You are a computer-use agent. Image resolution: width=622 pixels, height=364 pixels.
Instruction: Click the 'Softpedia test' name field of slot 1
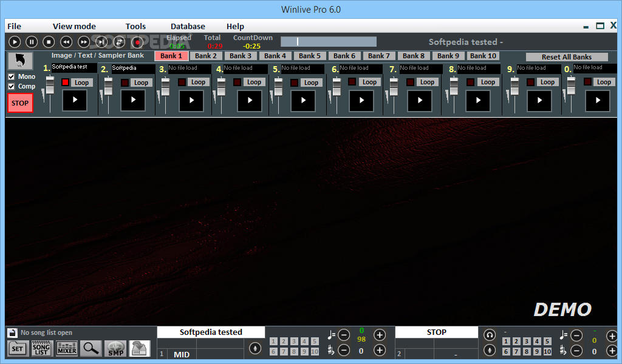74,67
